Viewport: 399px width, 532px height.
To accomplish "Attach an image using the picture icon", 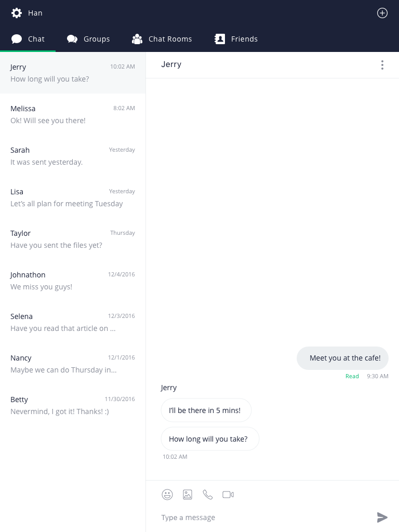I will (x=188, y=495).
